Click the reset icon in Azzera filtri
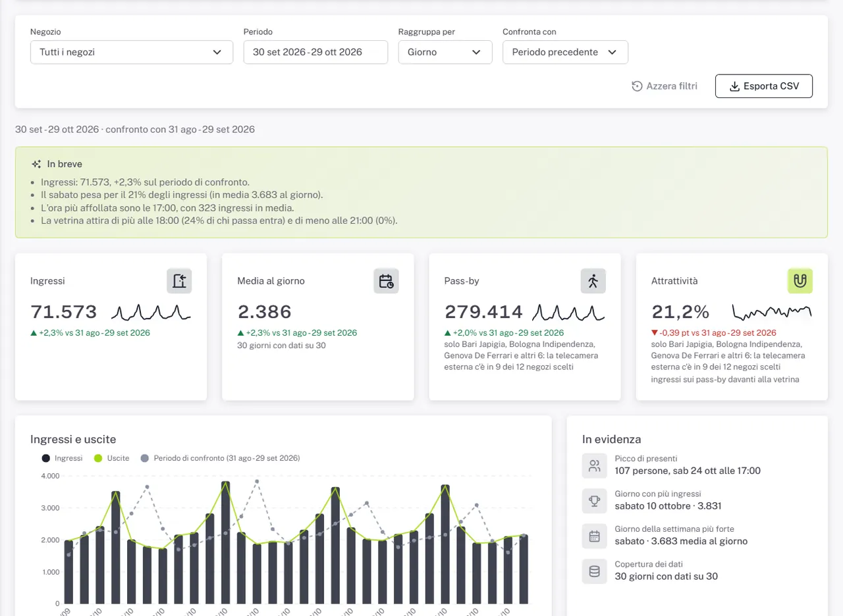Viewport: 843px width, 616px height. [637, 86]
